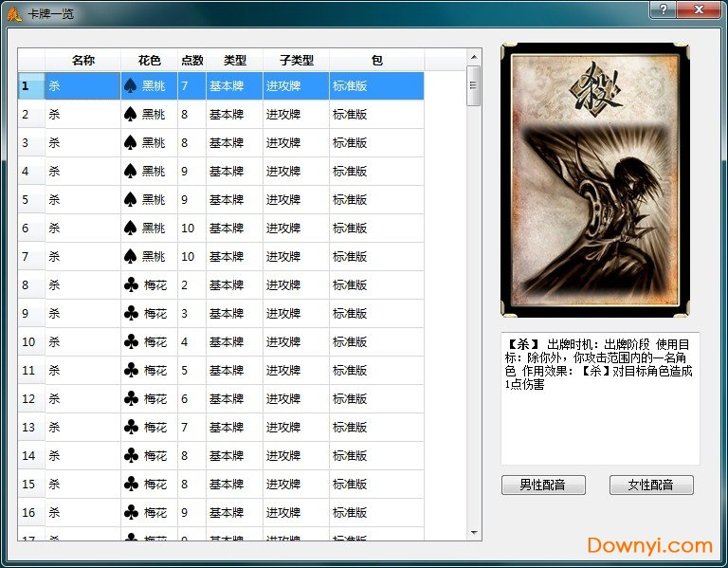Select row header number 15
Image resolution: width=728 pixels, height=568 pixels.
pyautogui.click(x=31, y=484)
